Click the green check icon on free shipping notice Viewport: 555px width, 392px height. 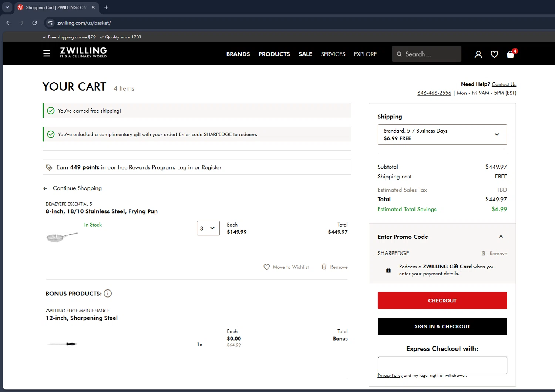[x=51, y=111]
